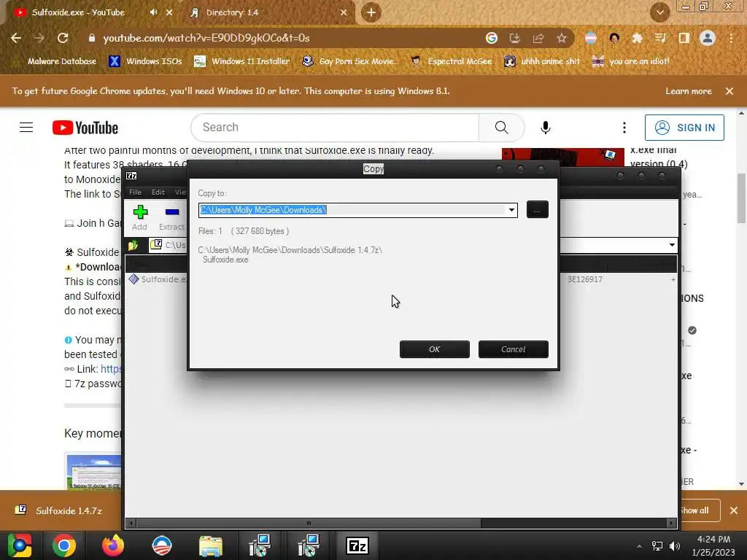Open Chrome from the taskbar

coord(64,545)
